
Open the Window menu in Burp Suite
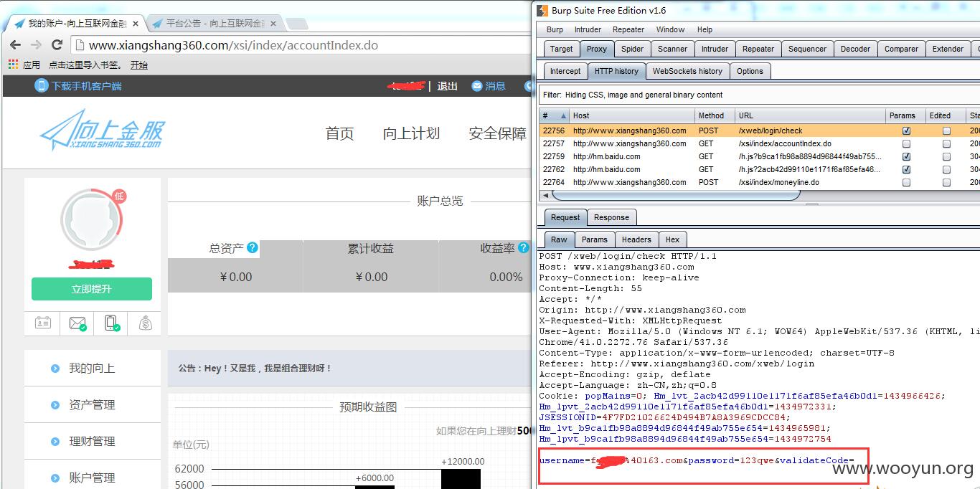tap(670, 29)
